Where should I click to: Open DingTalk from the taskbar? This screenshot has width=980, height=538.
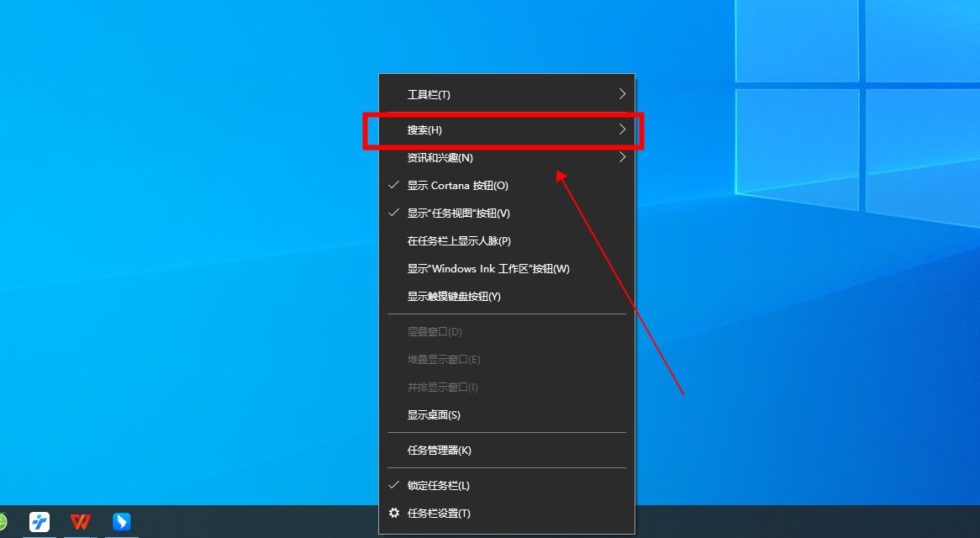coord(121,523)
